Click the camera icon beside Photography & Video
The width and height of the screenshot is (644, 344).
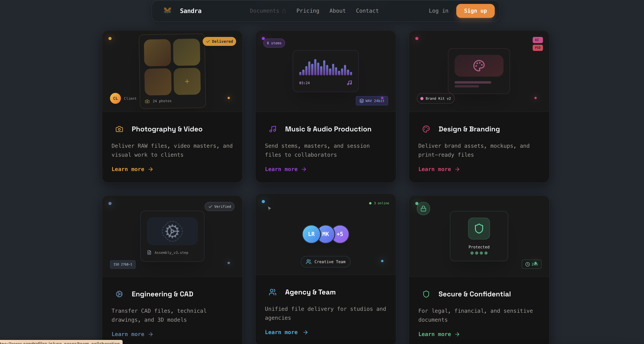[x=119, y=129]
